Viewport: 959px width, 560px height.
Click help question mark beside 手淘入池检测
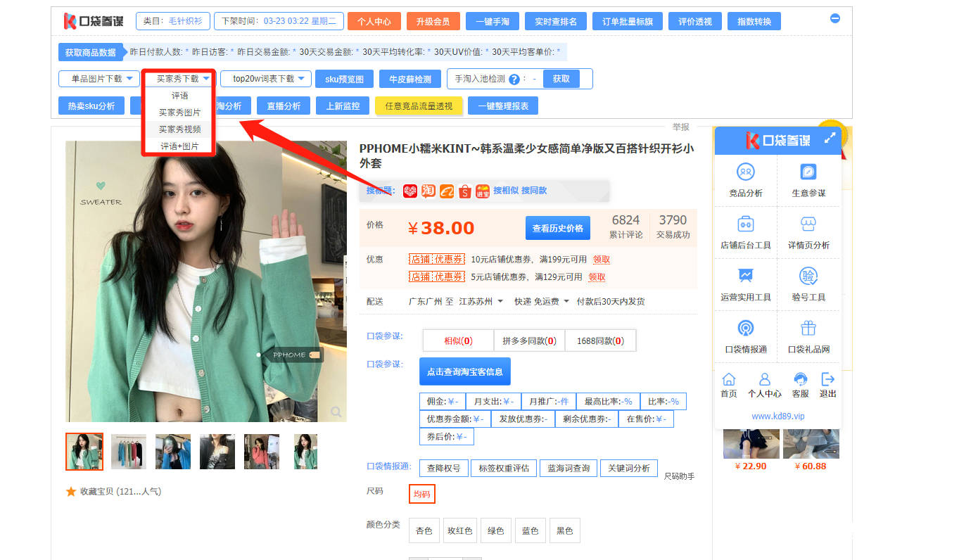(x=514, y=79)
